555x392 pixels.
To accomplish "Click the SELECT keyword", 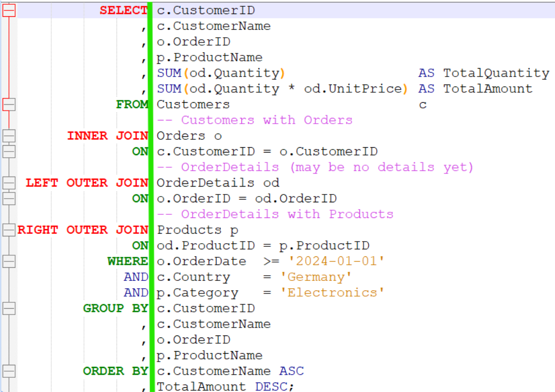I will pyautogui.click(x=124, y=10).
